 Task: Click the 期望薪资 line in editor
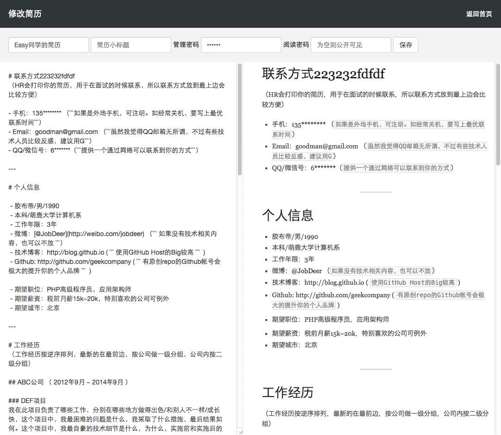tap(89, 298)
